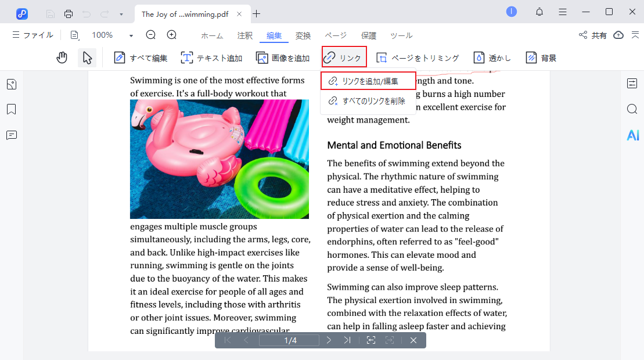The image size is (644, 360).
Task: Click 透かし watermark tool
Action: click(492, 58)
